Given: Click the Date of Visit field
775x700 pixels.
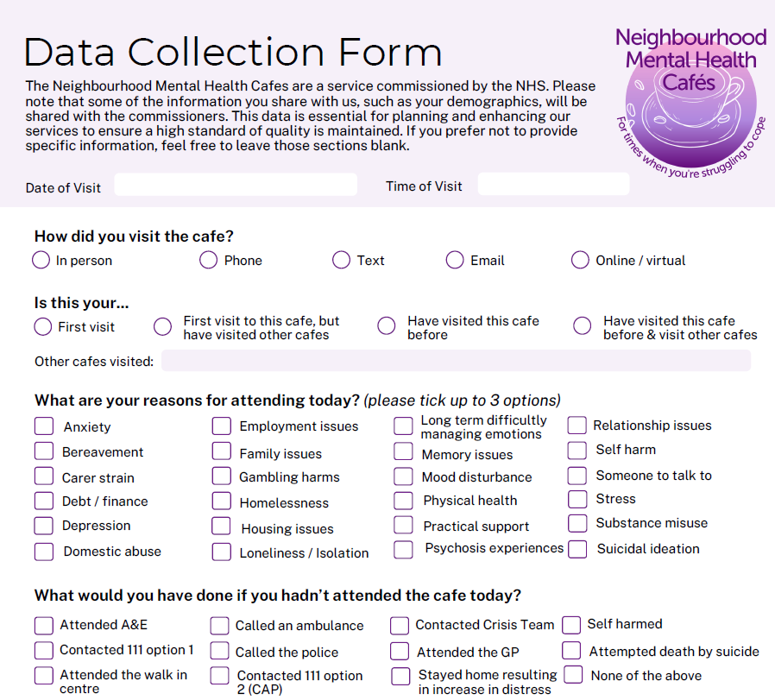Looking at the screenshot, I should (236, 185).
